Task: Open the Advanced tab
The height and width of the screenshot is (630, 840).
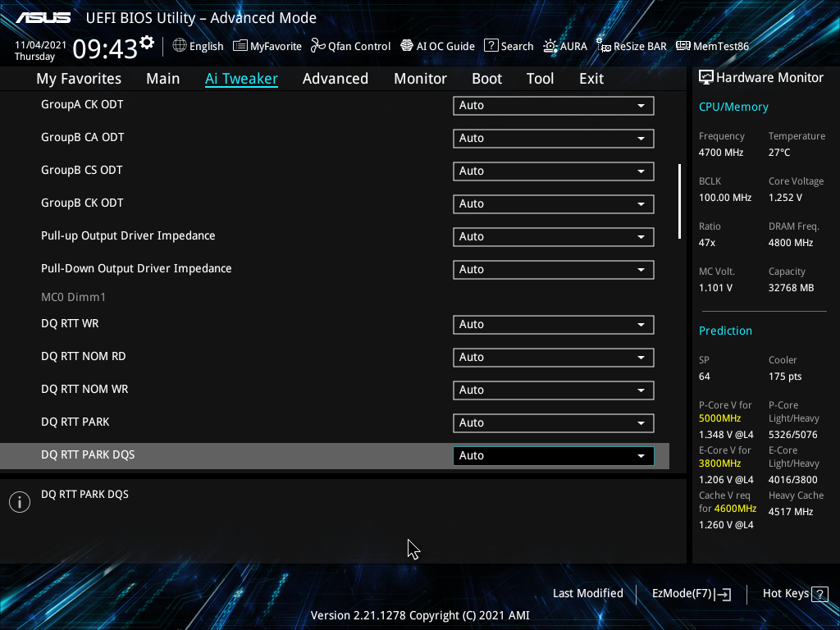Action: pos(336,79)
